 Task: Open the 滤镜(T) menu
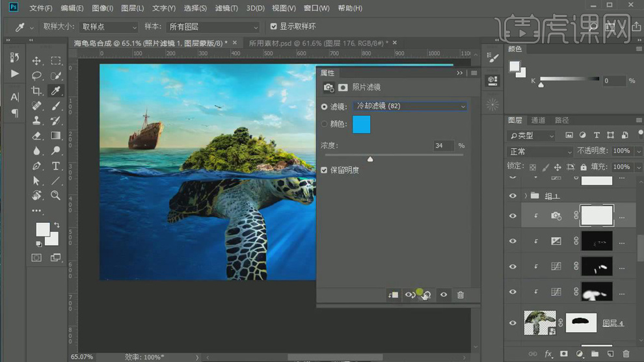pos(224,8)
